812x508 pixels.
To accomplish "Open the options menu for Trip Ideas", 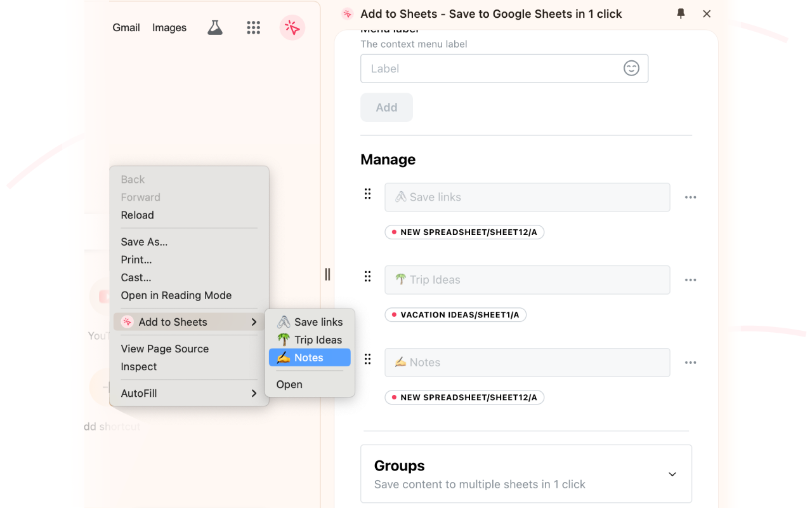I will [x=690, y=279].
